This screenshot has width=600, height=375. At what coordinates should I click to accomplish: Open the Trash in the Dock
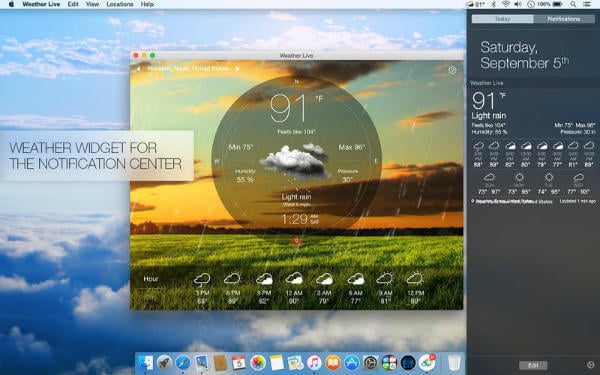(454, 362)
